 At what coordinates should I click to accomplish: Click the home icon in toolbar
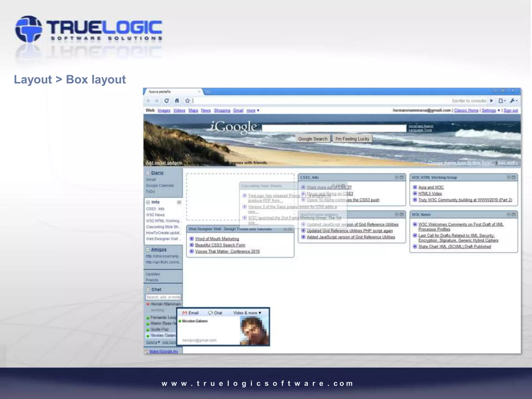coord(177,101)
